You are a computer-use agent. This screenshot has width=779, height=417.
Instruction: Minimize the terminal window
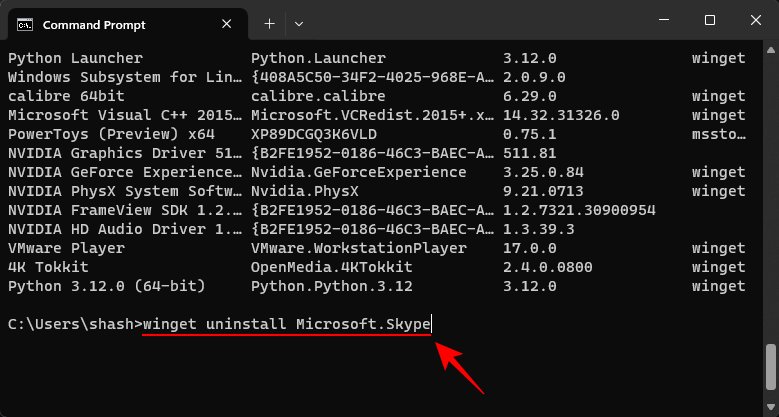pos(663,21)
